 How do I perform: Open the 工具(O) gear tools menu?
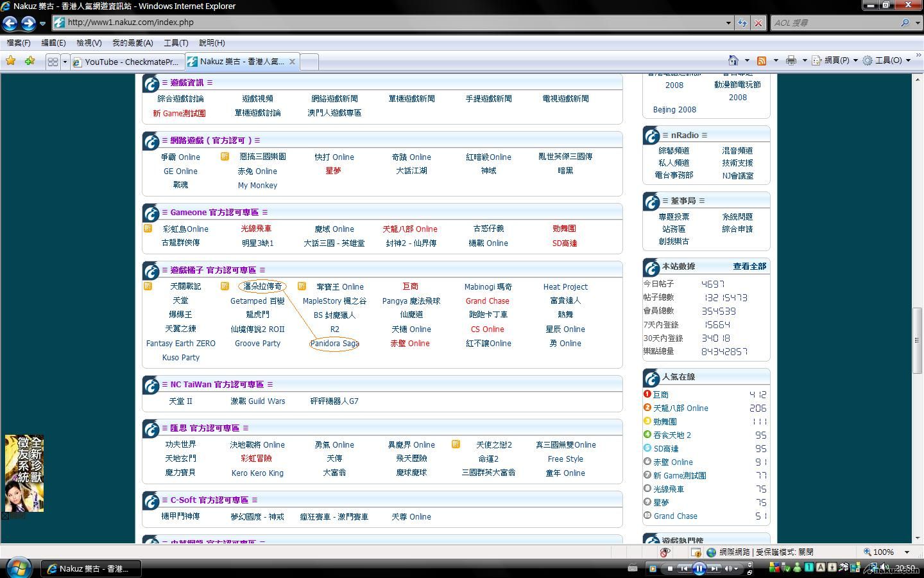coord(887,60)
